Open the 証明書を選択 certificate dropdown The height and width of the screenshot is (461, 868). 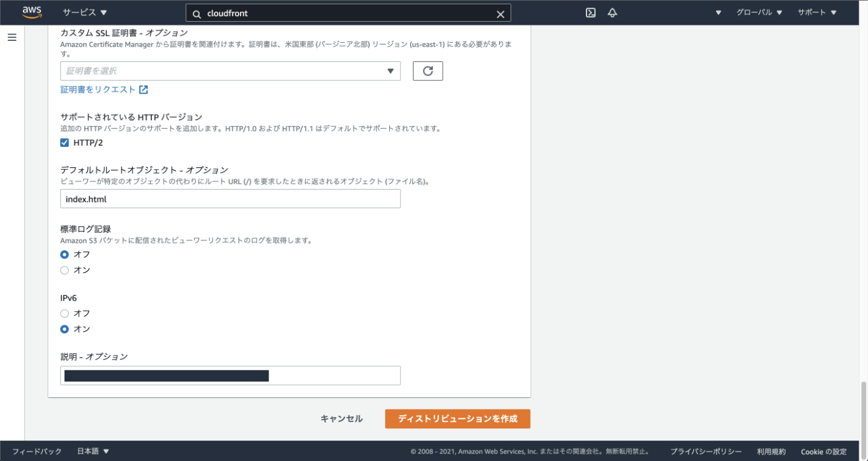point(231,71)
